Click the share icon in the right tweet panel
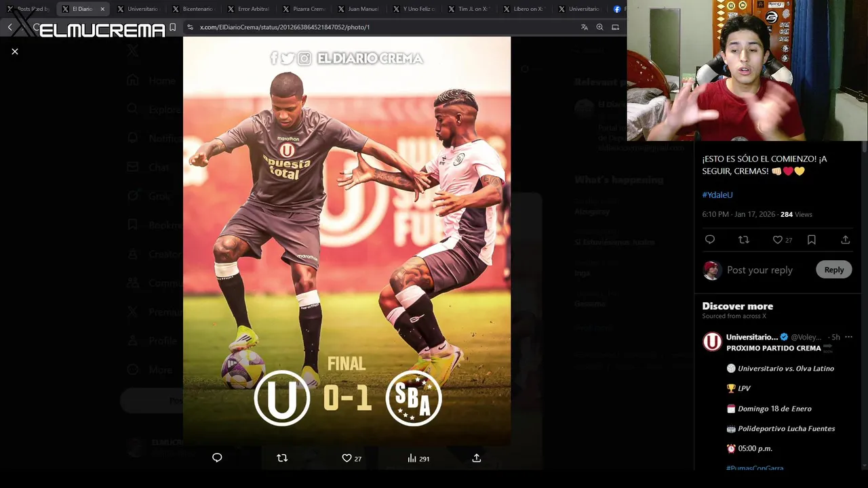Viewport: 868px width, 488px height. click(x=845, y=239)
